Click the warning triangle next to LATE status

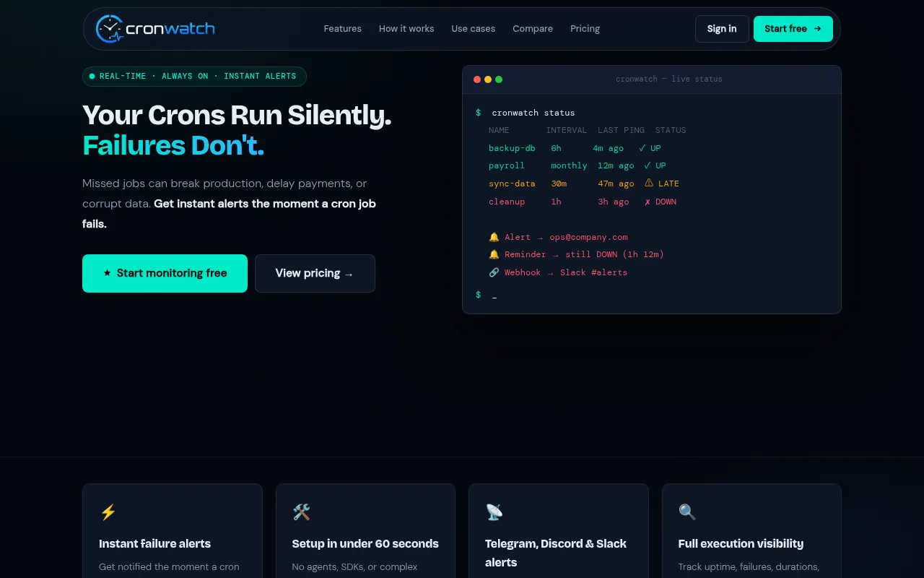[649, 184]
